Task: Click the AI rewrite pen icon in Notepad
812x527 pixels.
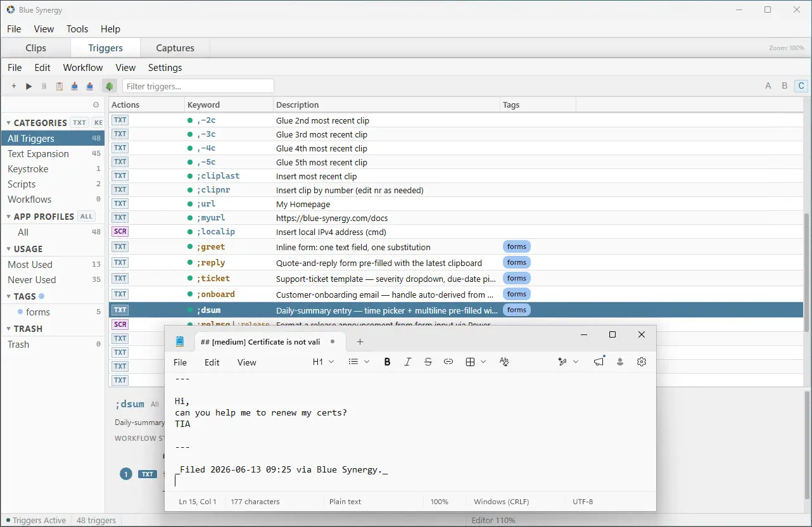Action: click(562, 362)
